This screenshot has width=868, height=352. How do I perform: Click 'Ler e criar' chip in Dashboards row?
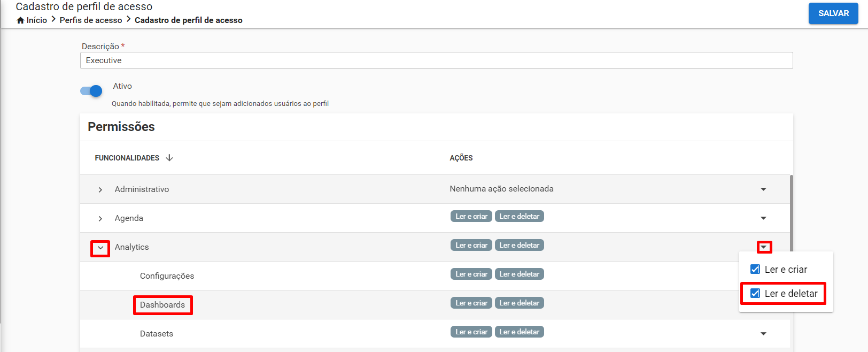tap(471, 303)
